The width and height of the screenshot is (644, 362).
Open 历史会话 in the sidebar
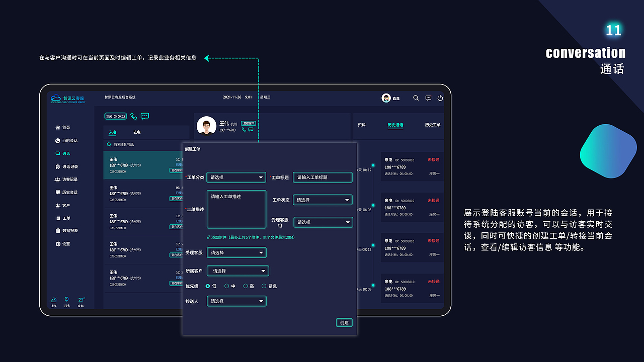[66, 193]
